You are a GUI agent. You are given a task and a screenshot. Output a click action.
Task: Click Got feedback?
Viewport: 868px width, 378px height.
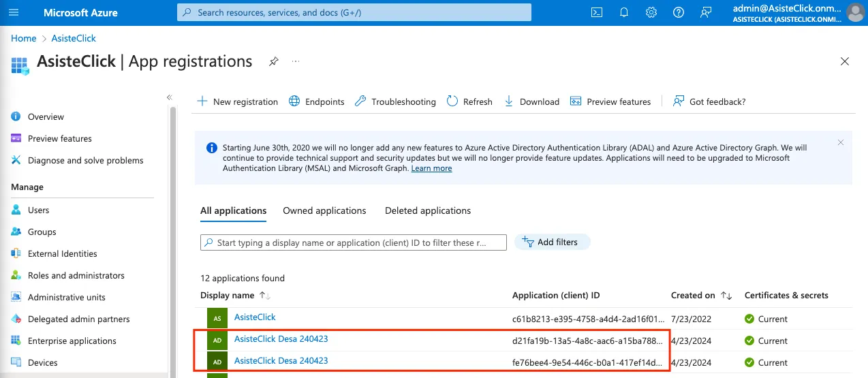point(709,101)
